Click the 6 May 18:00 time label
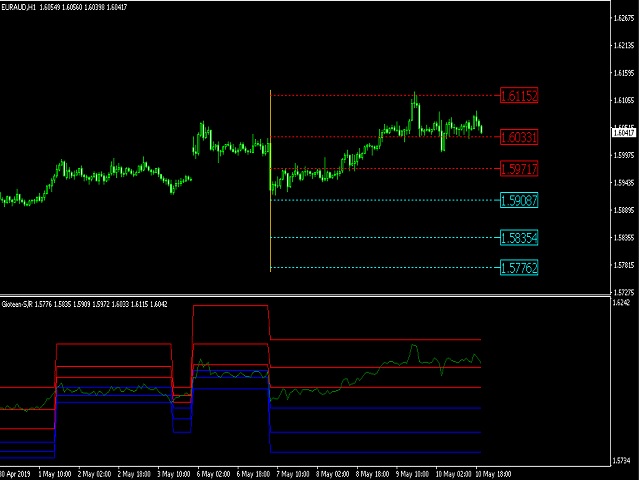This screenshot has width=640, height=480. pyautogui.click(x=253, y=474)
